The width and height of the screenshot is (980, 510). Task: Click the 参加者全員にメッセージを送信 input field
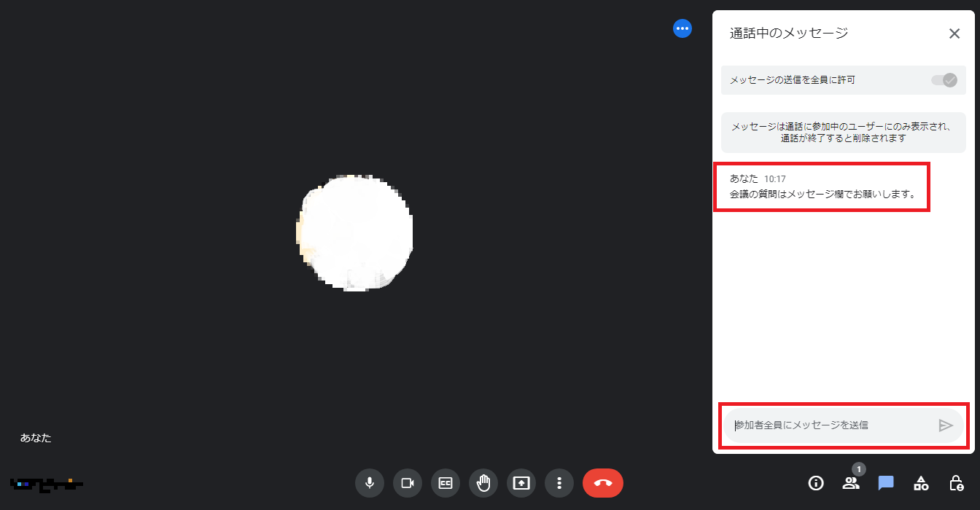coord(831,425)
